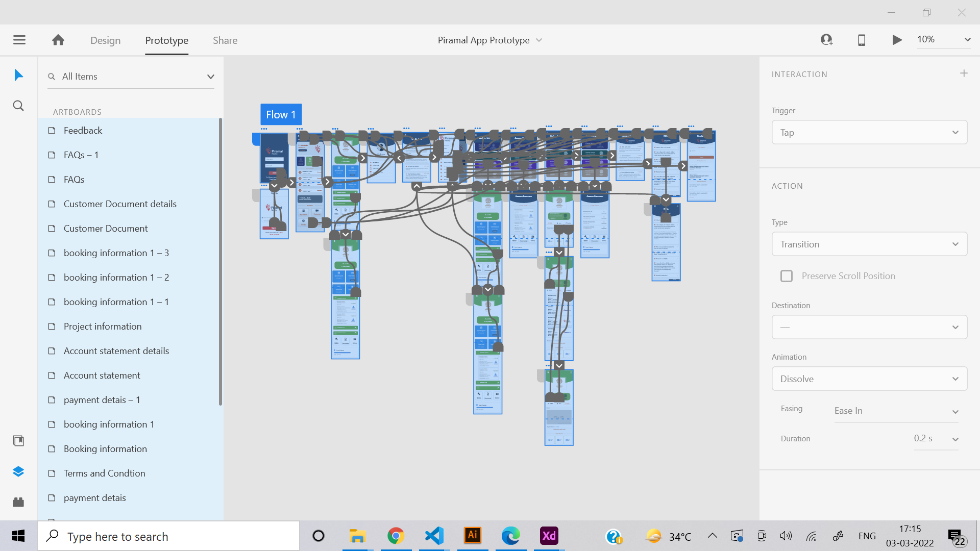Click the invite to document icon
This screenshot has width=980, height=551.
click(826, 40)
